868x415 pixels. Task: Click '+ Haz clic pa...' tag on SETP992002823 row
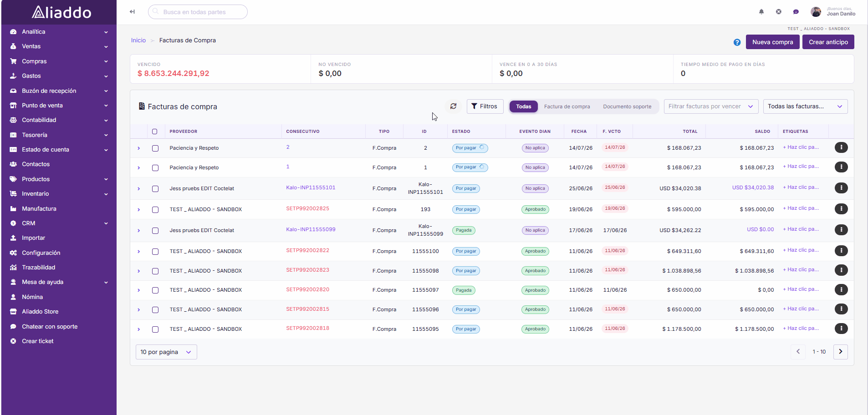click(x=801, y=269)
